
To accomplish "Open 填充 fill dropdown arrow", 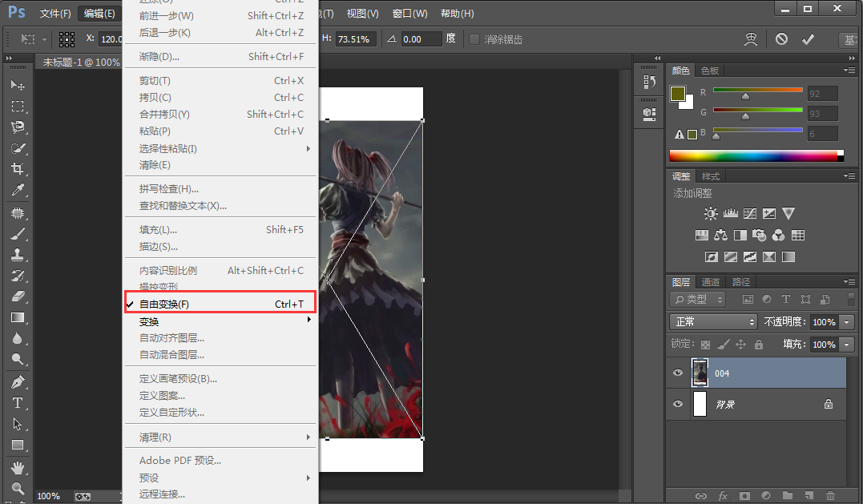I will [847, 345].
